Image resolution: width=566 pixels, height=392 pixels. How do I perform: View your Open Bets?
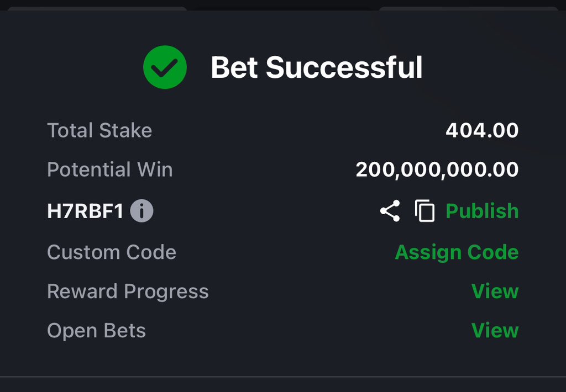(495, 330)
